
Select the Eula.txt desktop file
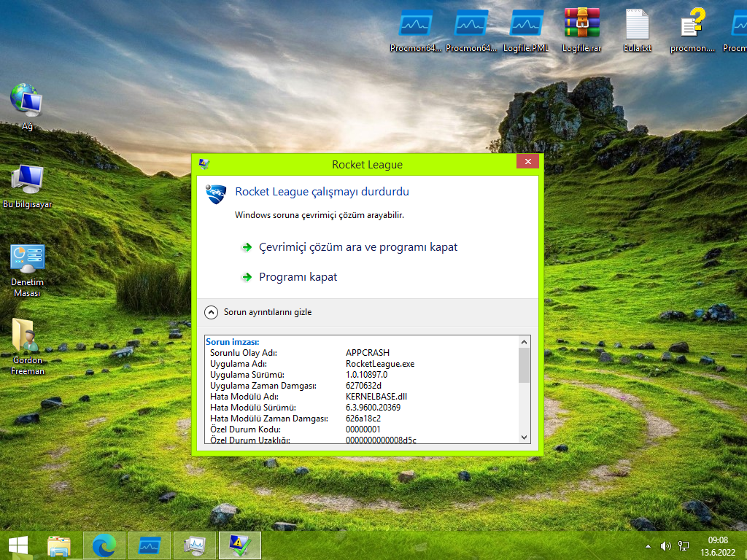click(637, 30)
